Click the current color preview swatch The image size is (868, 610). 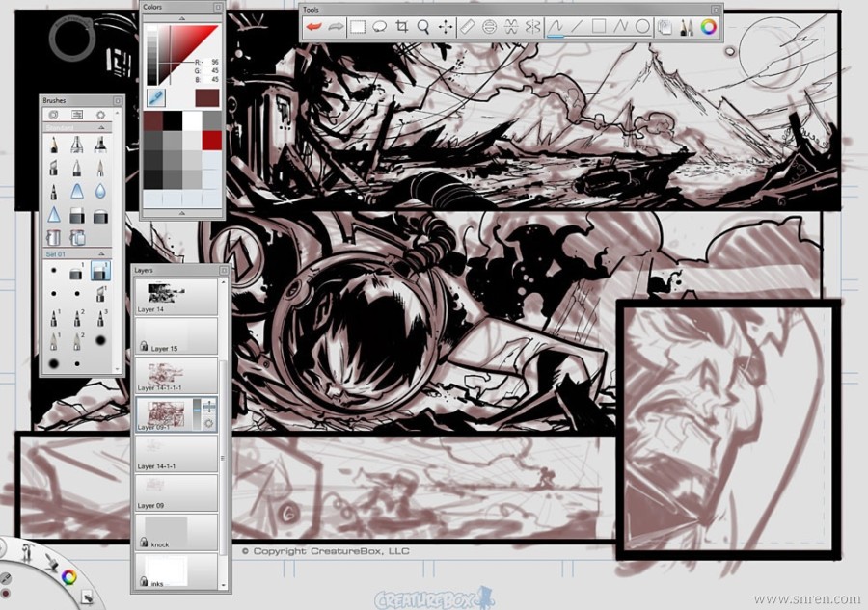207,98
